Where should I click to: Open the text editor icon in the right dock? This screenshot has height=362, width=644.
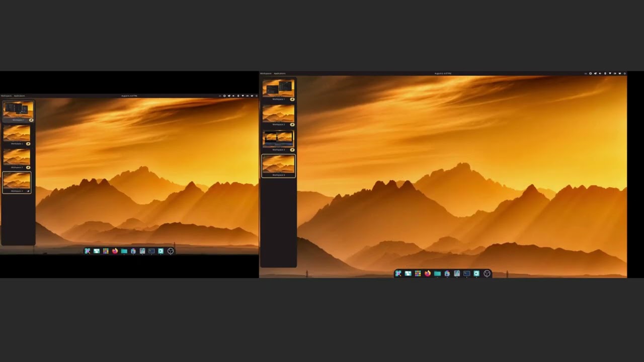(x=457, y=274)
